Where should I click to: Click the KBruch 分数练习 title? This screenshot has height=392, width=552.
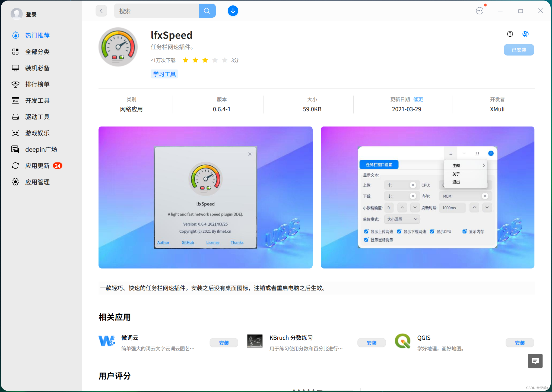pyautogui.click(x=291, y=338)
